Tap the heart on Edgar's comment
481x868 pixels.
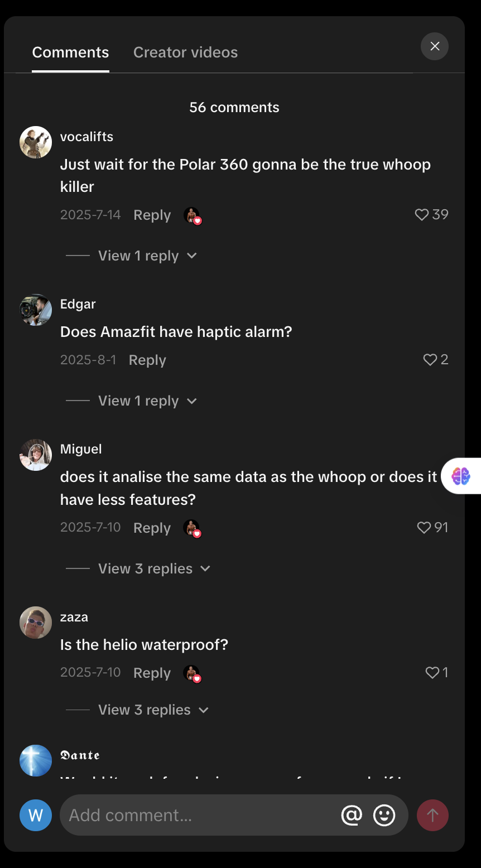(x=430, y=360)
